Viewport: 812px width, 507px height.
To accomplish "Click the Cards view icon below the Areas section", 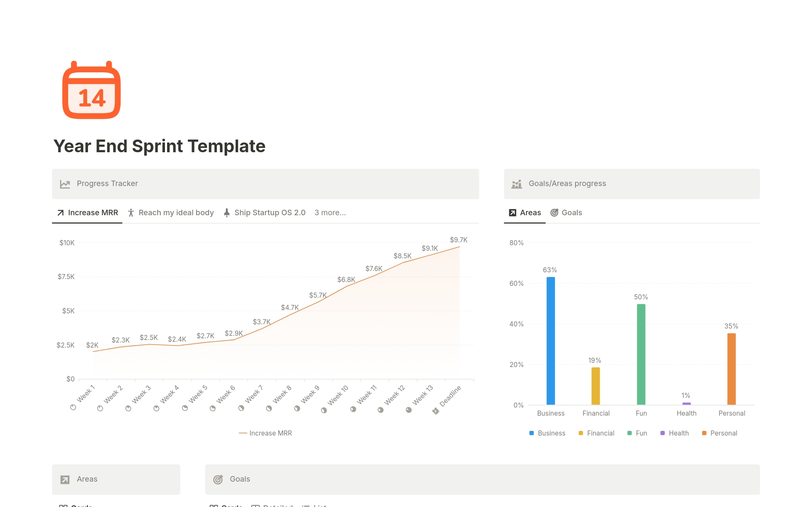I will [64, 506].
